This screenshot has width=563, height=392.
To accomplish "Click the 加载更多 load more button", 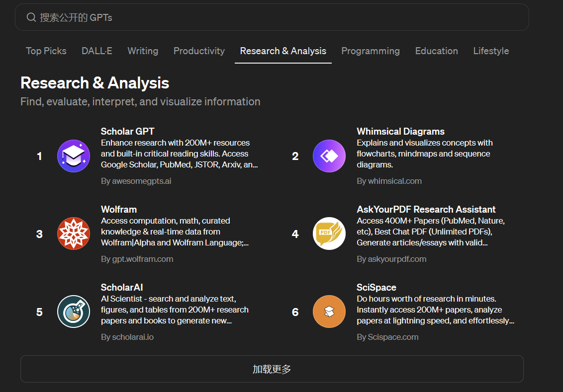I will click(x=272, y=369).
